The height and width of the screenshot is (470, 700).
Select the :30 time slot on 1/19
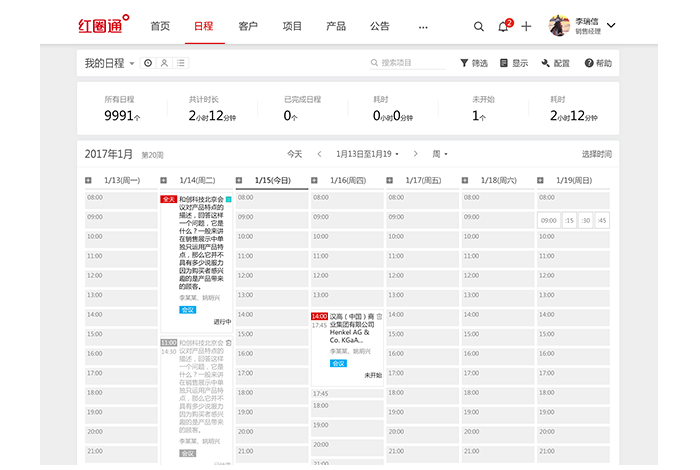(x=585, y=220)
